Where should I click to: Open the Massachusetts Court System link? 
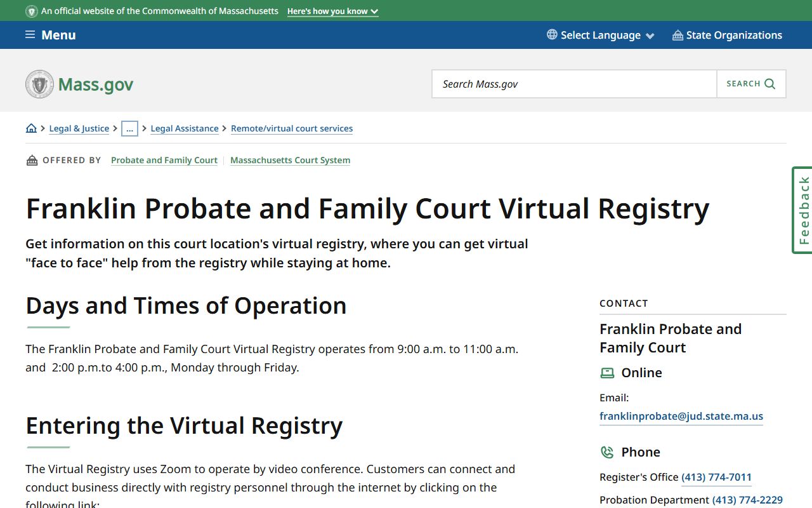(290, 160)
